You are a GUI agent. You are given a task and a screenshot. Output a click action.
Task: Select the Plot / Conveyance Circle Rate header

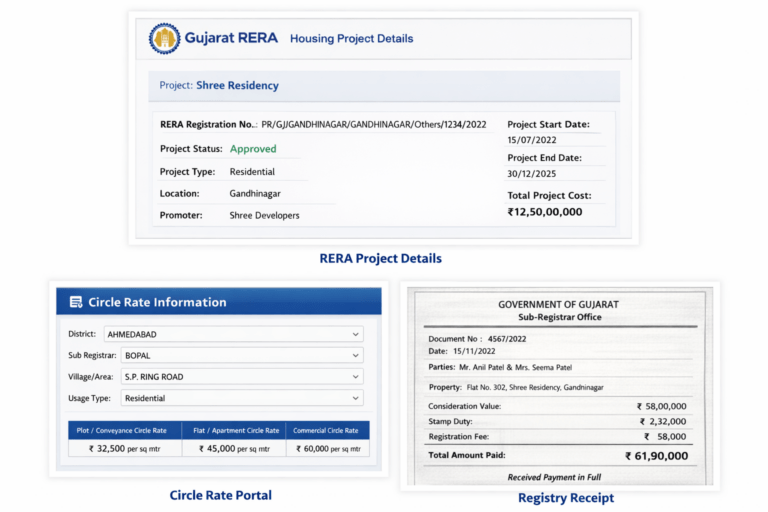[125, 430]
